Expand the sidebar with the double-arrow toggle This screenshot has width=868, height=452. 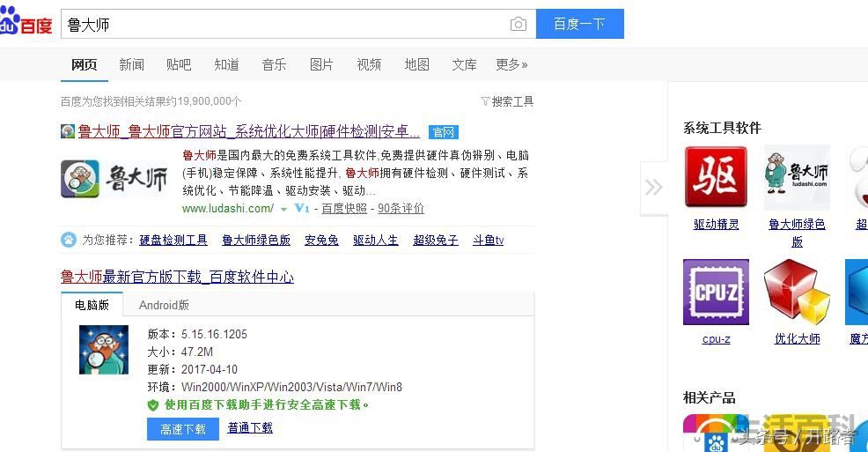point(654,187)
